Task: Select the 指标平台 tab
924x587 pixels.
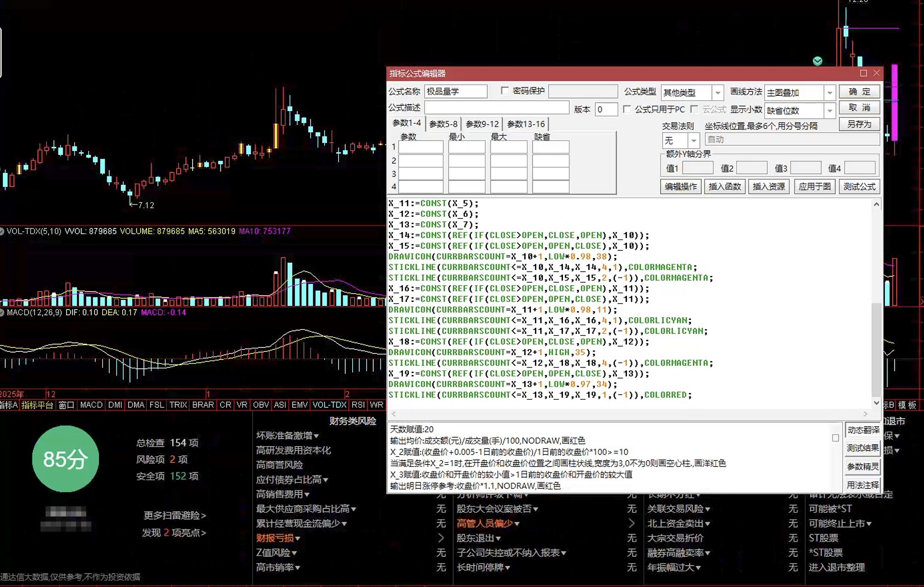Action: [37, 405]
